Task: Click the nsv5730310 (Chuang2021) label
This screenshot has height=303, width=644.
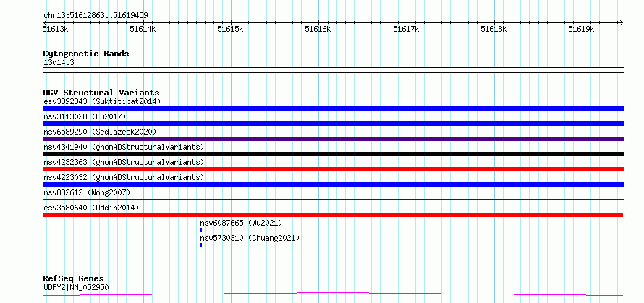Action: 250,238
